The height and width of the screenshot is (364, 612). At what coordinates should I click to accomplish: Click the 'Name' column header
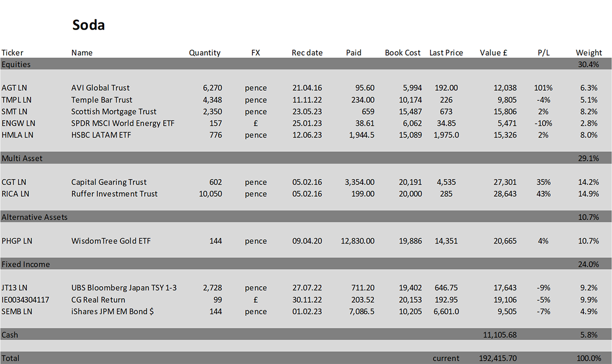[82, 53]
